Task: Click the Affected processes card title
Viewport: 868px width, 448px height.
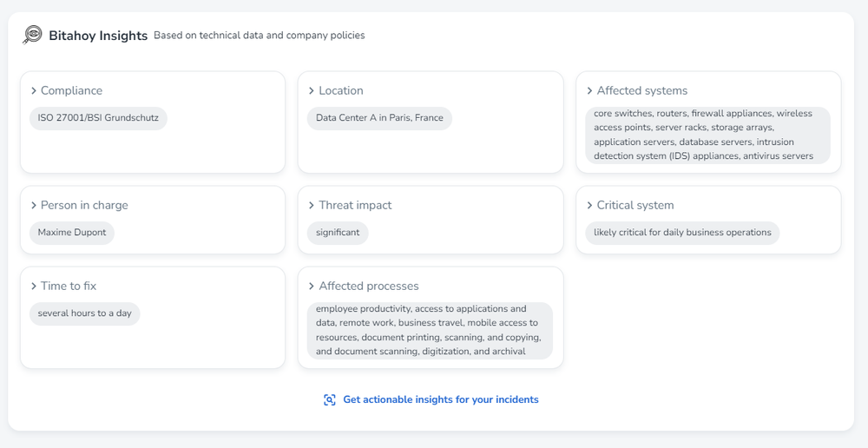Action: pyautogui.click(x=369, y=287)
